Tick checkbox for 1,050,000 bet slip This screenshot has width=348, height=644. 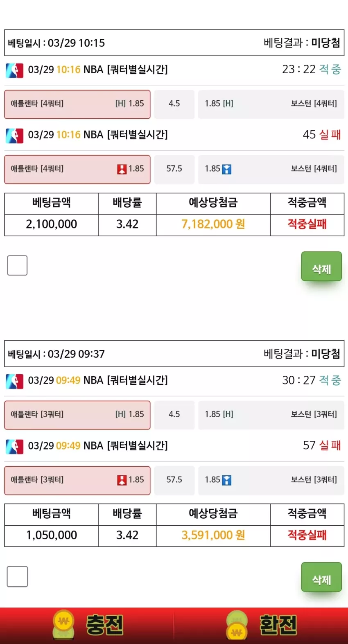(17, 576)
